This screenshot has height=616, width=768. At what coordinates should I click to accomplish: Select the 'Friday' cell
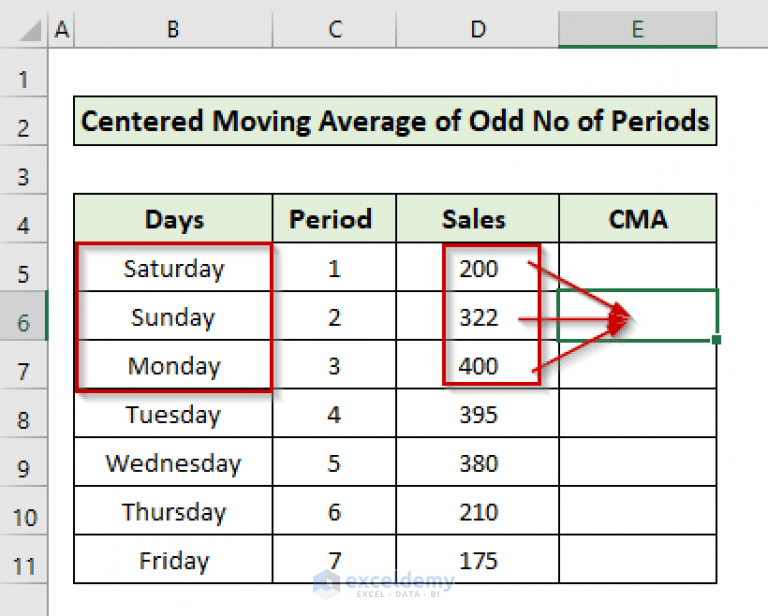tap(173, 559)
